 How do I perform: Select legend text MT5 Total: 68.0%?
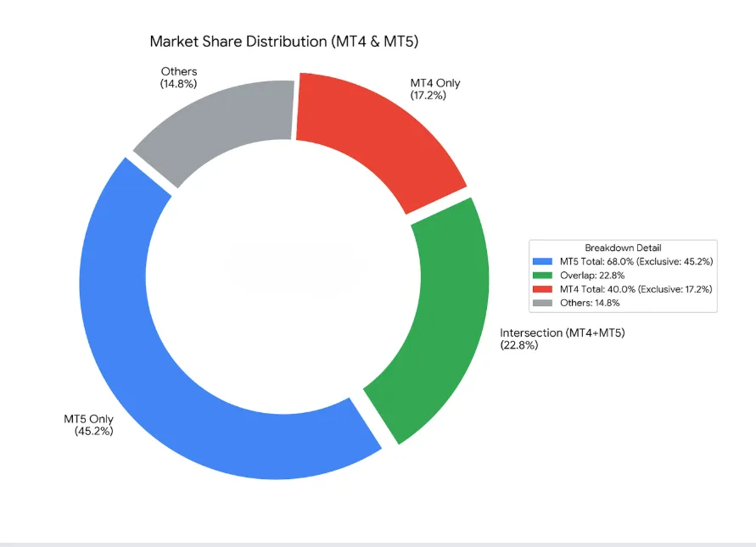[596, 262]
